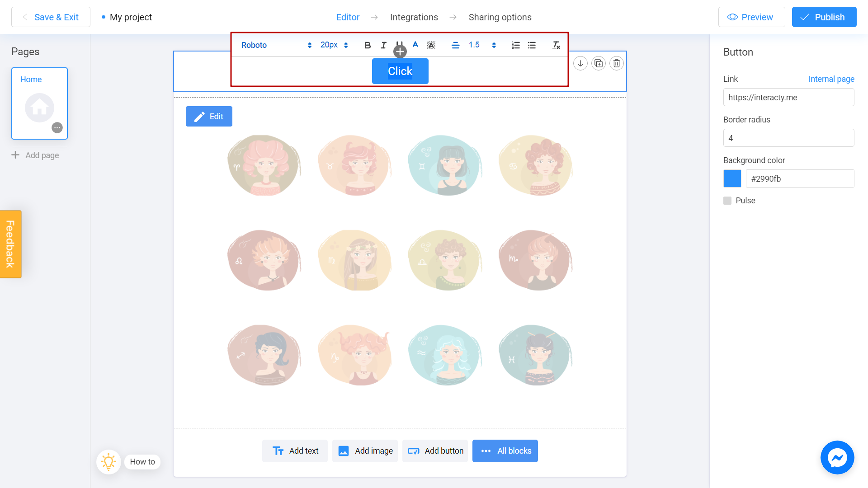Click the clear formatting icon
The width and height of the screenshot is (868, 488).
[x=556, y=45]
